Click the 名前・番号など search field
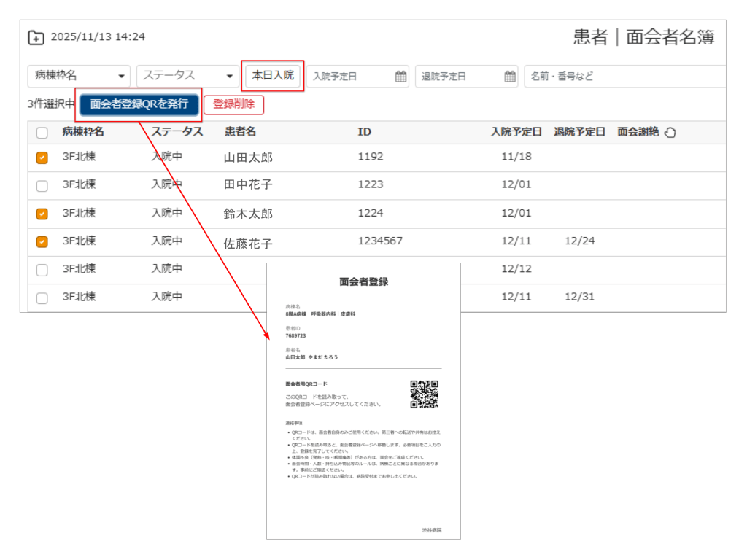This screenshot has height=560, width=747. pos(624,76)
